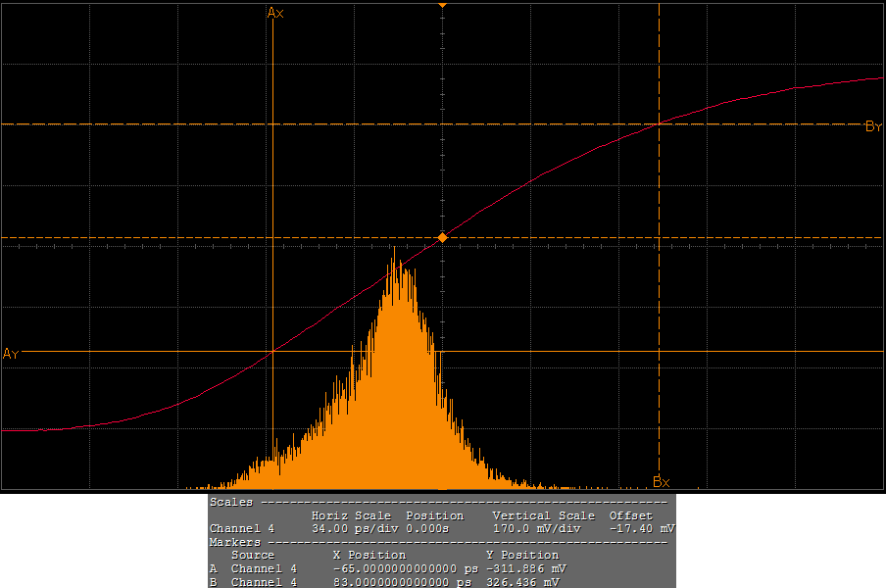Click the orange diamond at the marker intersection
This screenshot has width=886, height=588.
click(442, 238)
